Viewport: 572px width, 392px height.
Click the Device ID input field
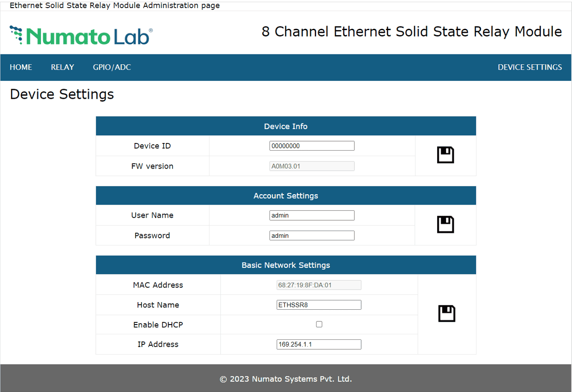pos(312,146)
